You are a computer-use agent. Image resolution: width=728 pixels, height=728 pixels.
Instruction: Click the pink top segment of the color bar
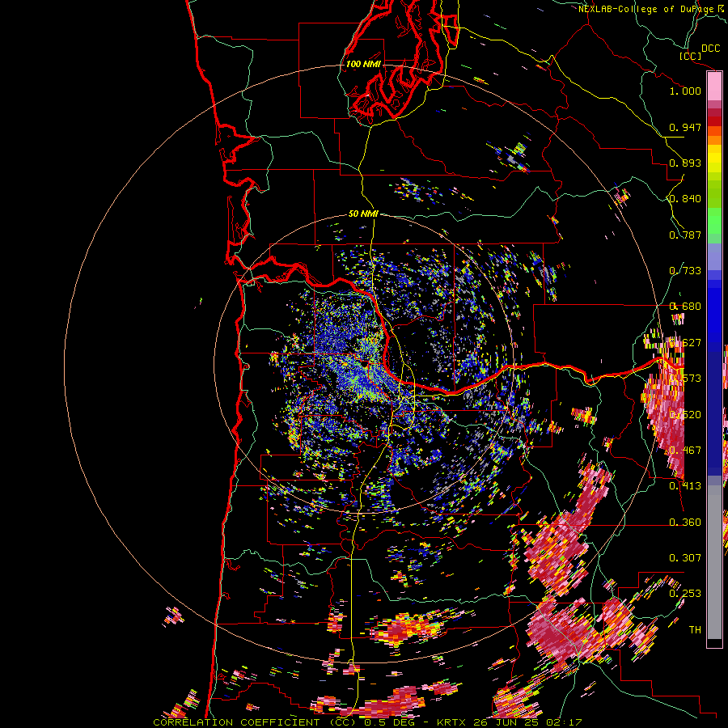coord(714,86)
